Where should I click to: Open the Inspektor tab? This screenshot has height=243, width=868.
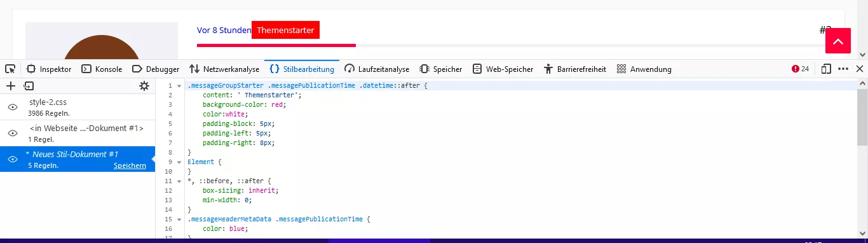pos(49,69)
